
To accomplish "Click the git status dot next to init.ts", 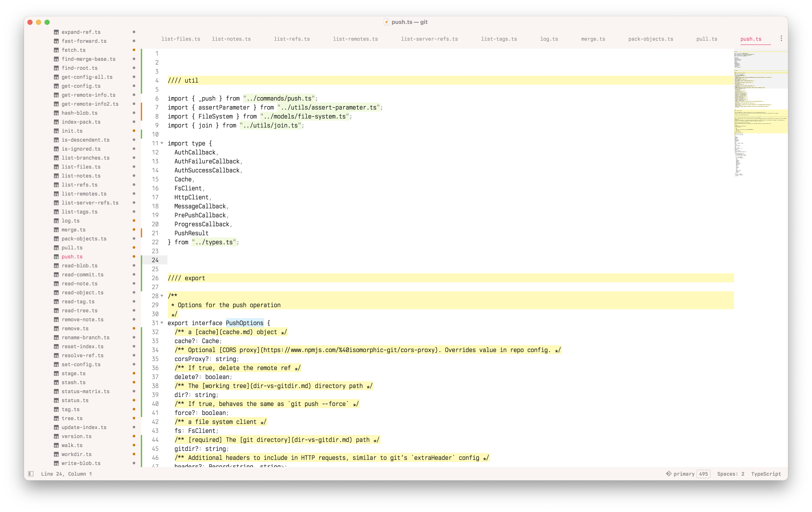I will (134, 131).
